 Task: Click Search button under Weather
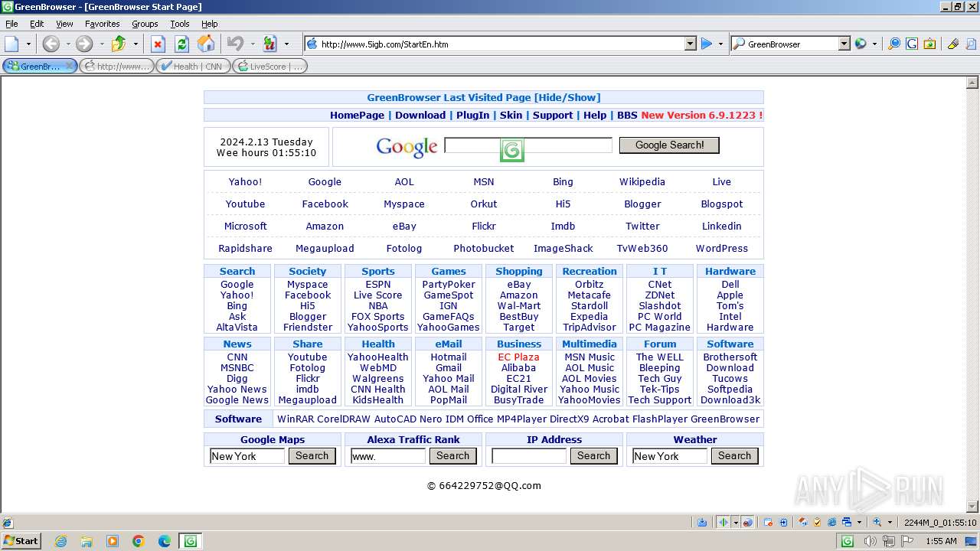pos(734,455)
